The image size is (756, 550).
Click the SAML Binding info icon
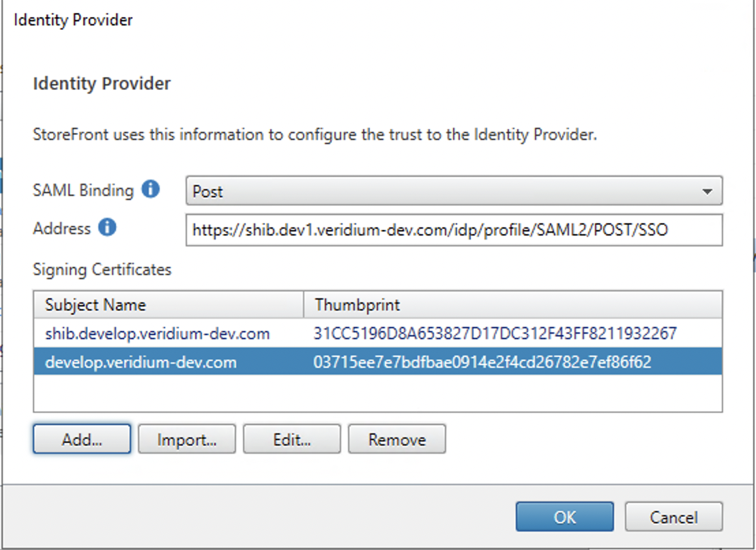150,190
